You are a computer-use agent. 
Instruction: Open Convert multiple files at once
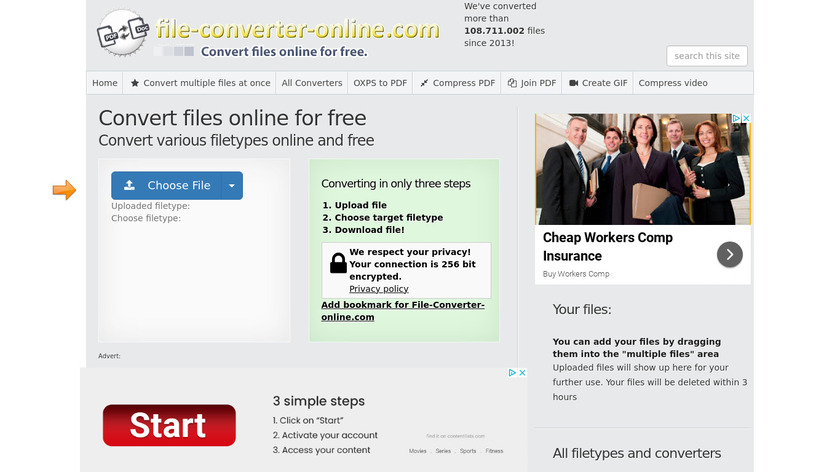point(200,83)
